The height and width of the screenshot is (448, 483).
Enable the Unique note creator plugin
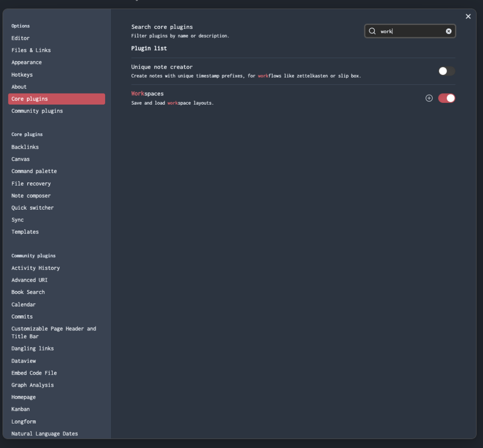click(447, 71)
